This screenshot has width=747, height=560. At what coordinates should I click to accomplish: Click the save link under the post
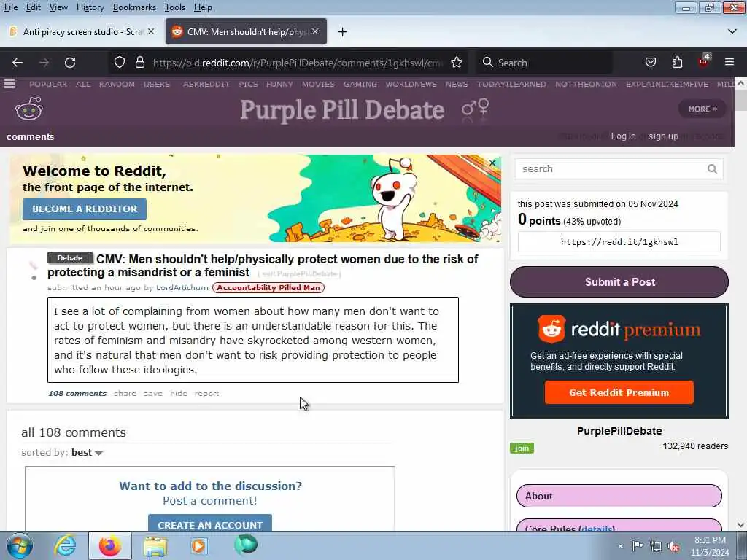[x=153, y=393]
